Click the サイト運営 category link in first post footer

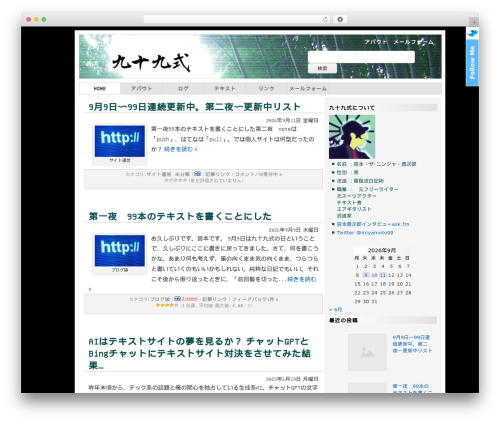click(x=159, y=174)
